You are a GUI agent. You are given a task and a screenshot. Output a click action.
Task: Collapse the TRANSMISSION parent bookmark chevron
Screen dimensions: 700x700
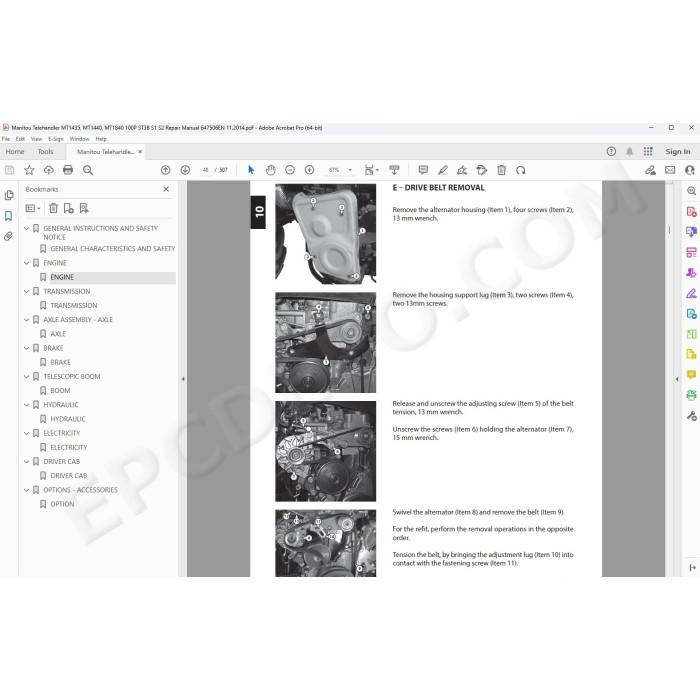pos(26,292)
